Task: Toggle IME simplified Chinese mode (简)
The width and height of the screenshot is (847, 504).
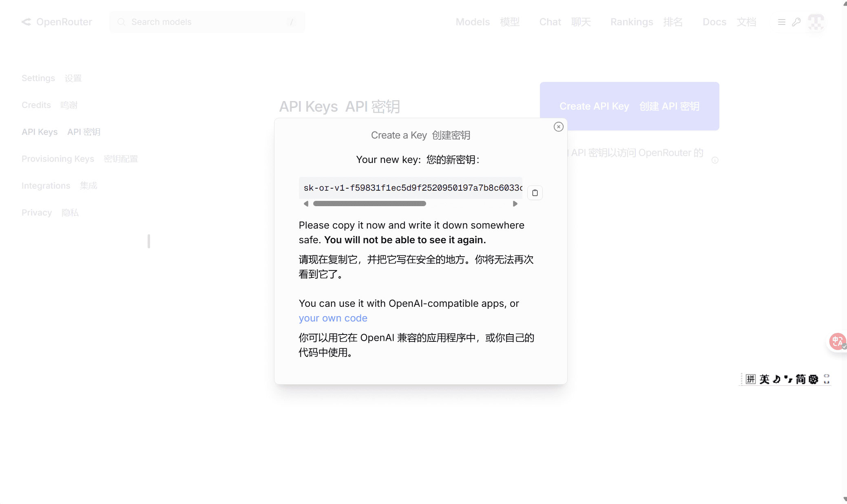Action: [x=801, y=379]
